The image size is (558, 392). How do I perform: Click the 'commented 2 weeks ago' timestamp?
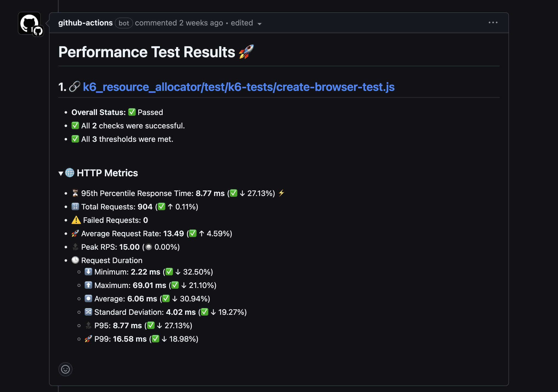(x=179, y=23)
